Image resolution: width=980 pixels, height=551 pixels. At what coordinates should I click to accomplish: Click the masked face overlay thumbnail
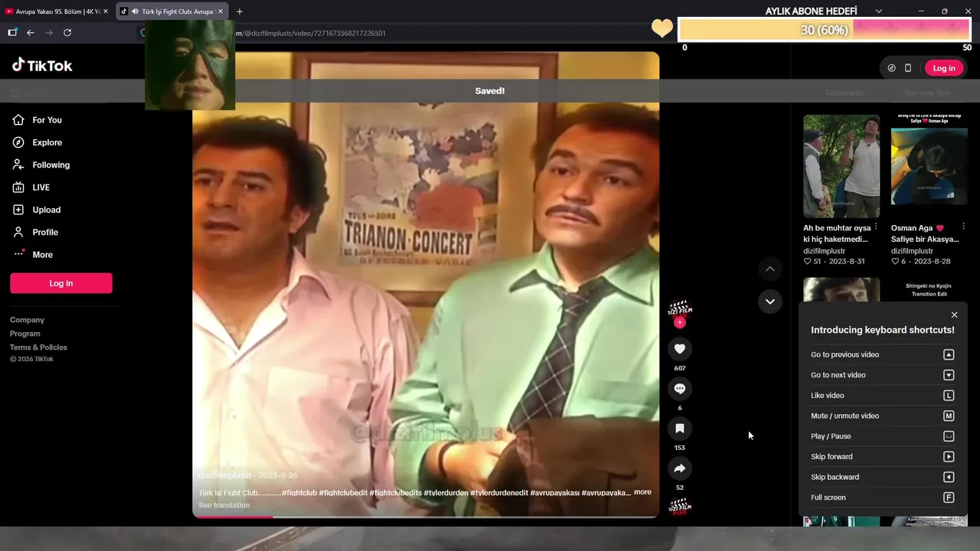point(190,65)
